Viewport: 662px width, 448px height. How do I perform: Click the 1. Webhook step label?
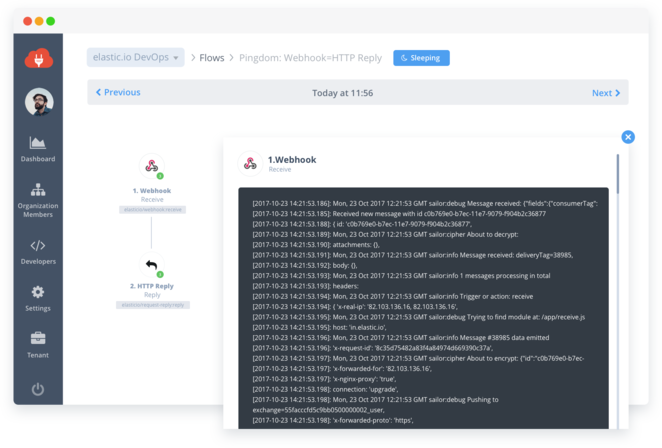click(x=152, y=191)
